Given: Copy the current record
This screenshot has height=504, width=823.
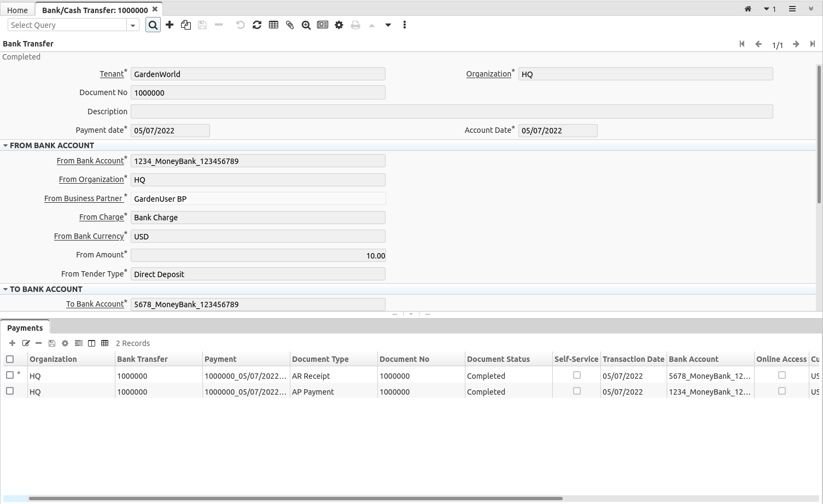Looking at the screenshot, I should click(185, 25).
